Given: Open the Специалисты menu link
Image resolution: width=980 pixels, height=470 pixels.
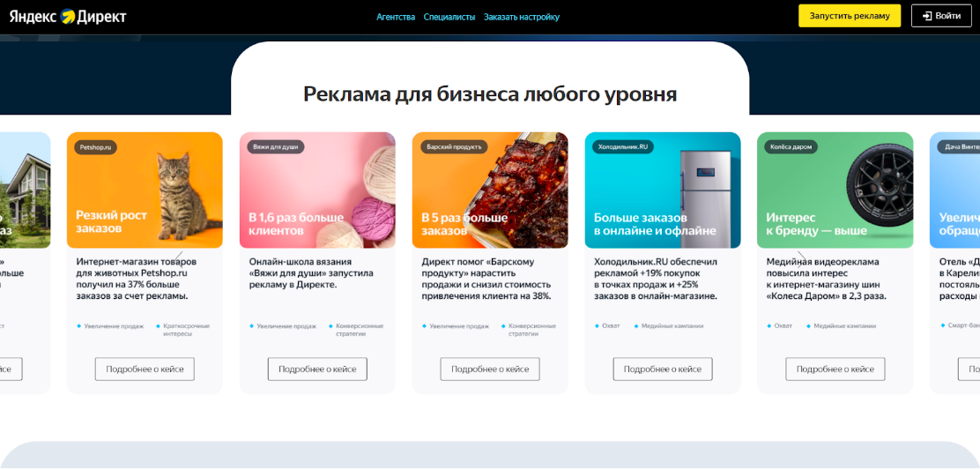Looking at the screenshot, I should point(449,17).
